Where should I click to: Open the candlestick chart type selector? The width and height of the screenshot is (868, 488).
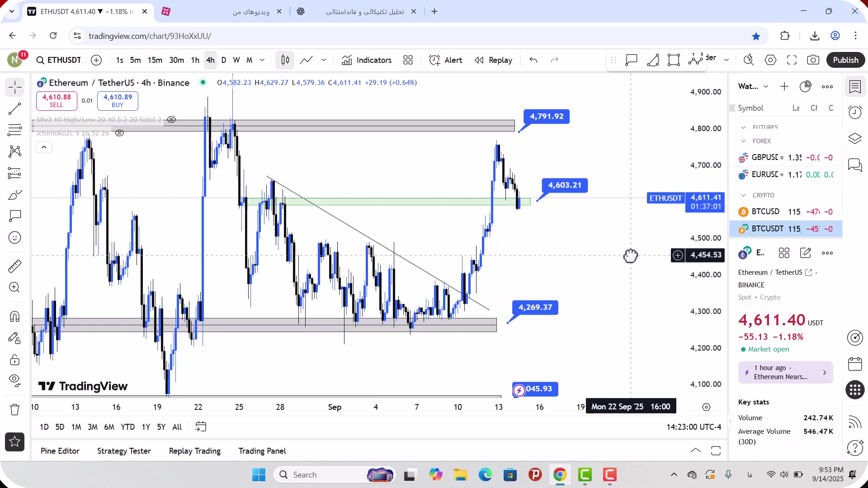[x=285, y=60]
